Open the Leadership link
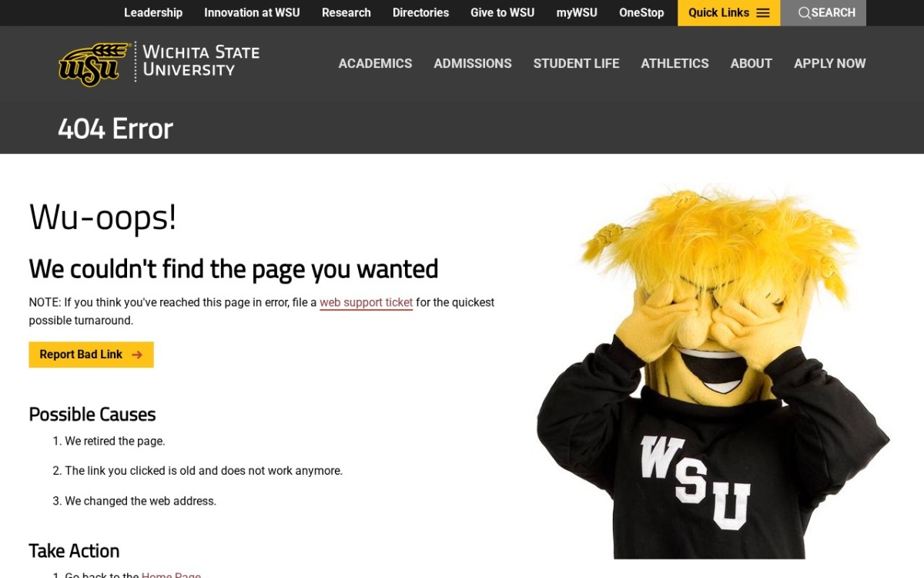This screenshot has width=924, height=578. tap(153, 13)
